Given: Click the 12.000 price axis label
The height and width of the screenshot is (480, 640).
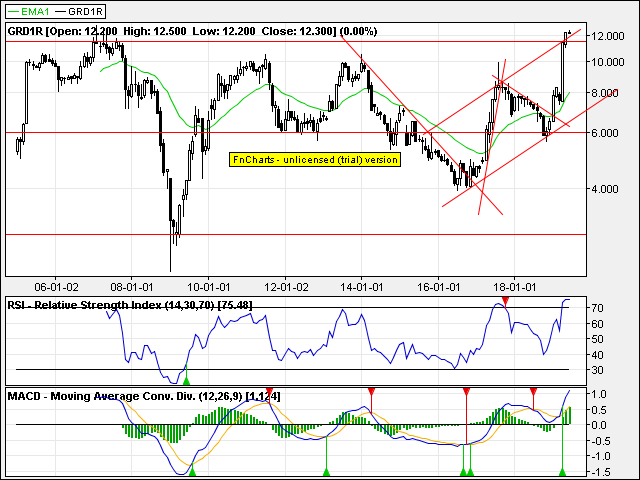Looking at the screenshot, I should pos(607,36).
